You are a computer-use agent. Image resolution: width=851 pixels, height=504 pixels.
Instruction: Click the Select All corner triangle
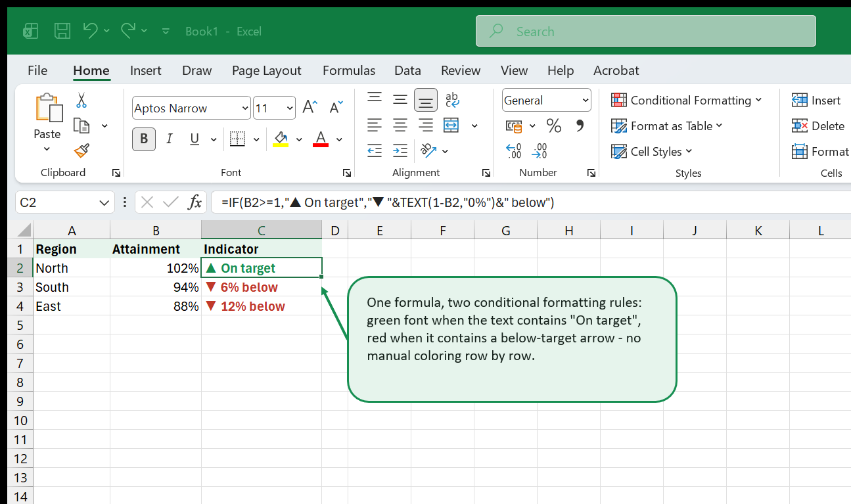click(x=23, y=230)
